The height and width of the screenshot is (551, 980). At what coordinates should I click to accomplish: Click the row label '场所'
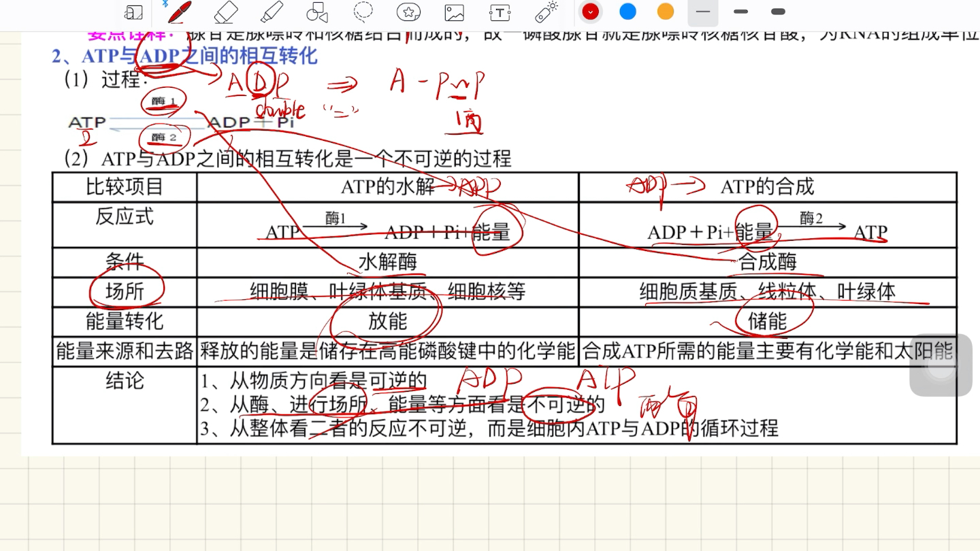pyautogui.click(x=125, y=291)
